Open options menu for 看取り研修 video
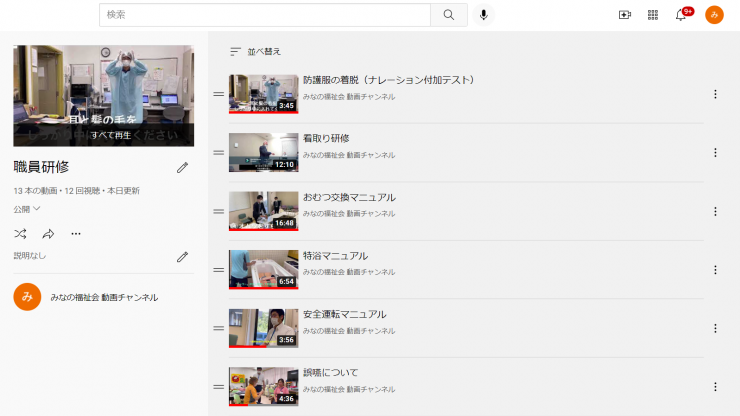The width and height of the screenshot is (740, 416). [715, 153]
